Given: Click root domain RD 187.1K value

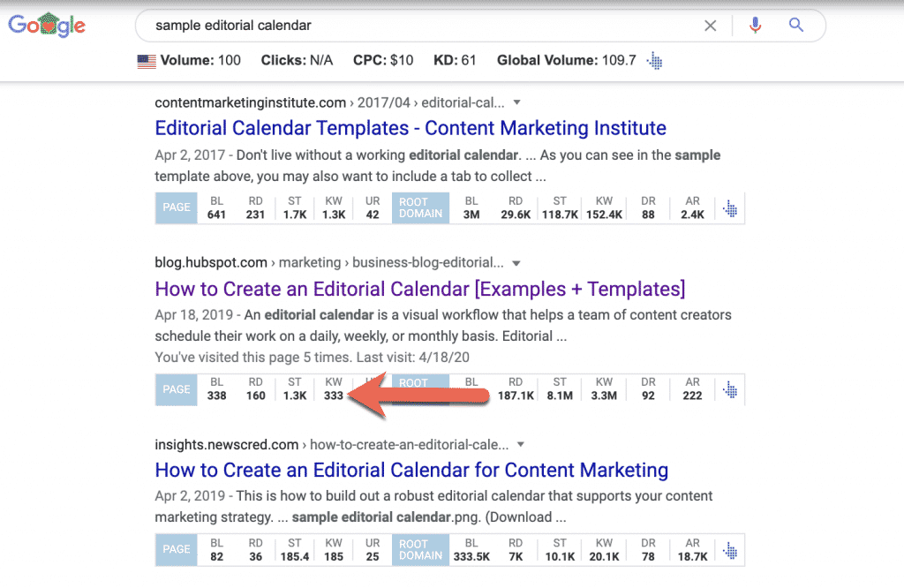Looking at the screenshot, I should click(516, 389).
